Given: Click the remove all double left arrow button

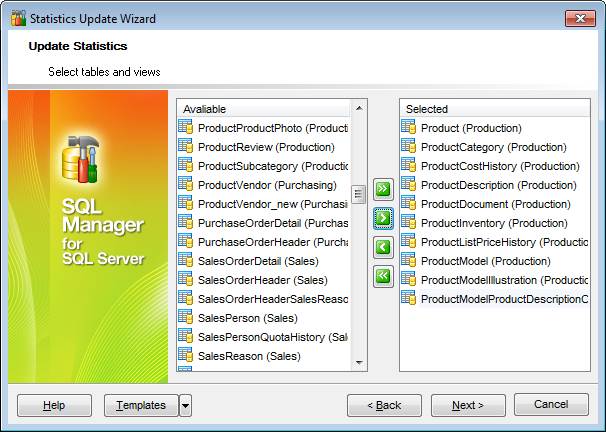Looking at the screenshot, I should coord(383,276).
